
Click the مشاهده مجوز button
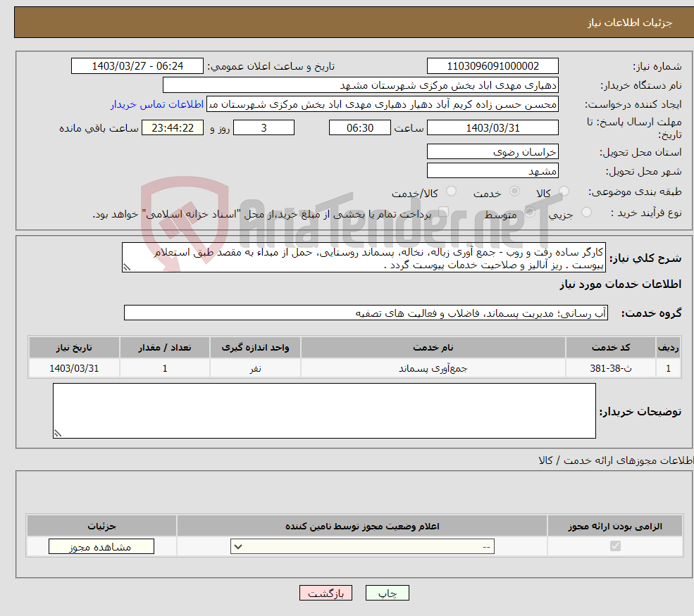click(x=101, y=546)
